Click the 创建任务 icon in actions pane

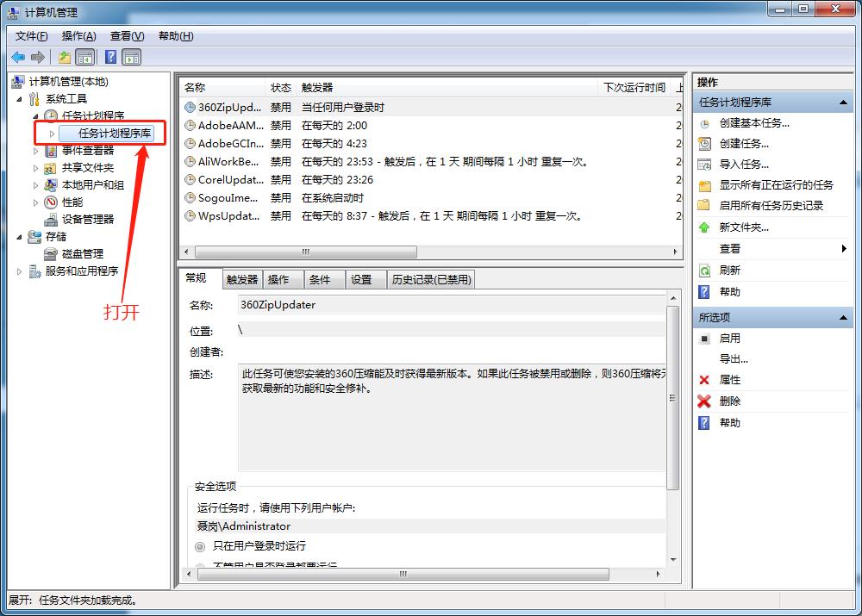pos(705,144)
